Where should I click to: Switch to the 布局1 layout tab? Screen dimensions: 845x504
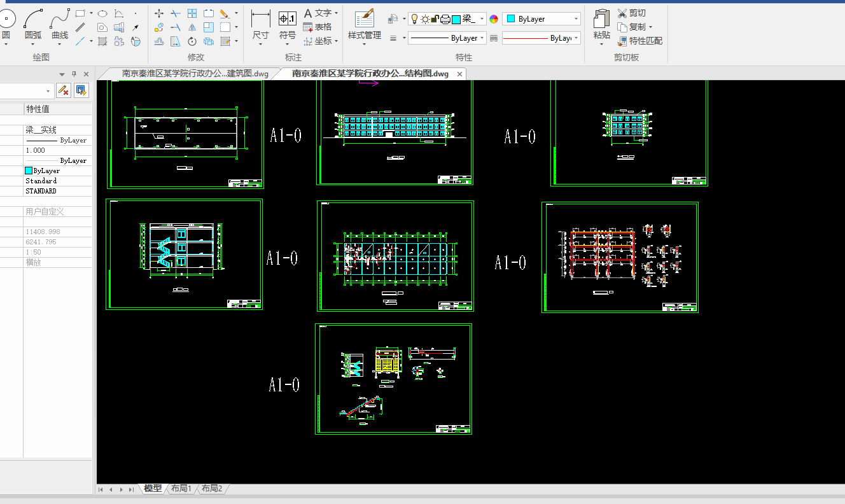click(x=181, y=489)
